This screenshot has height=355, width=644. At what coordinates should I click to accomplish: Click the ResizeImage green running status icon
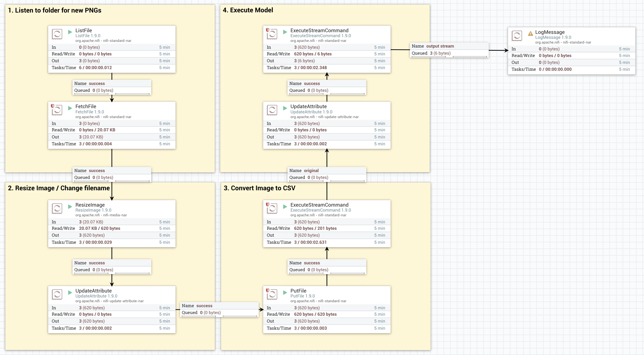point(70,206)
